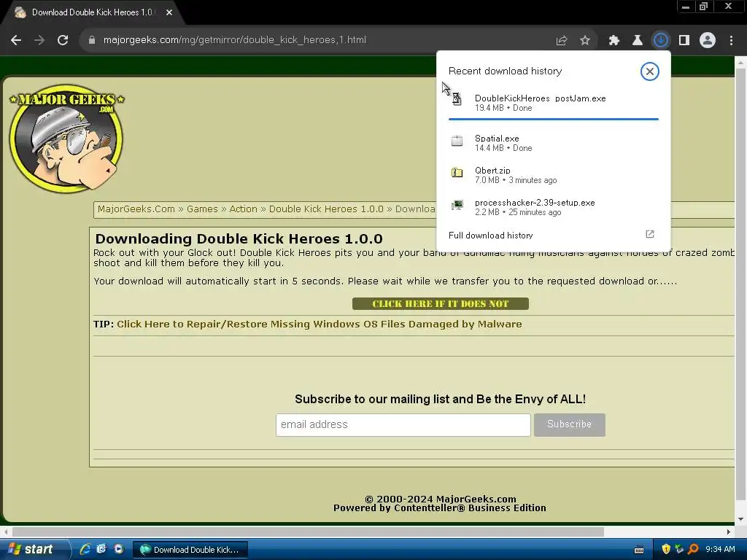Image resolution: width=747 pixels, height=560 pixels.
Task: Click the network connection tray icon
Action: point(679,549)
